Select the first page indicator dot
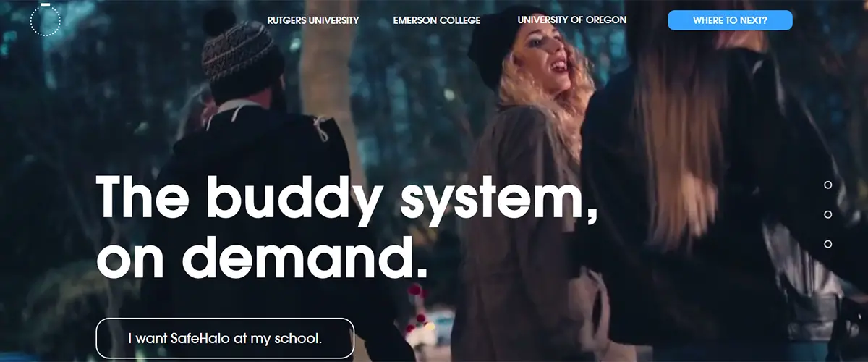 [x=828, y=185]
